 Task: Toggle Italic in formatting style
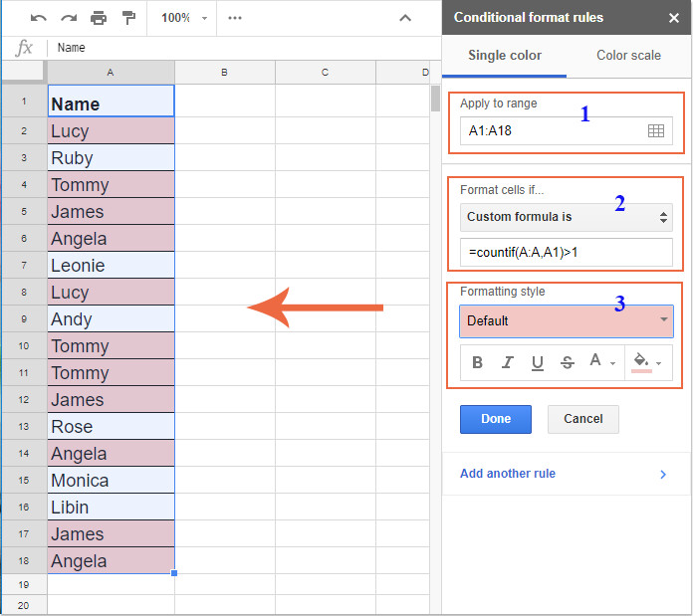click(x=508, y=363)
